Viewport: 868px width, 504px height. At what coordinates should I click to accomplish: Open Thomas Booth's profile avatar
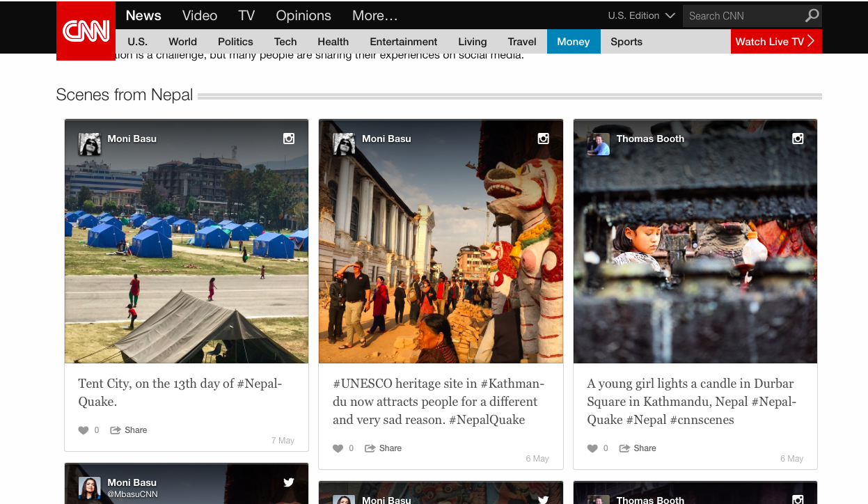pyautogui.click(x=598, y=144)
